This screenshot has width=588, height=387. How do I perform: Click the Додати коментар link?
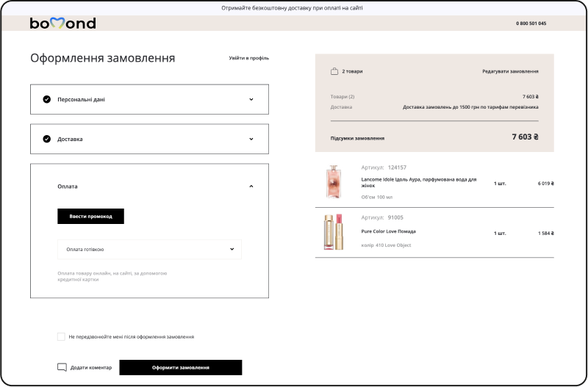[90, 367]
